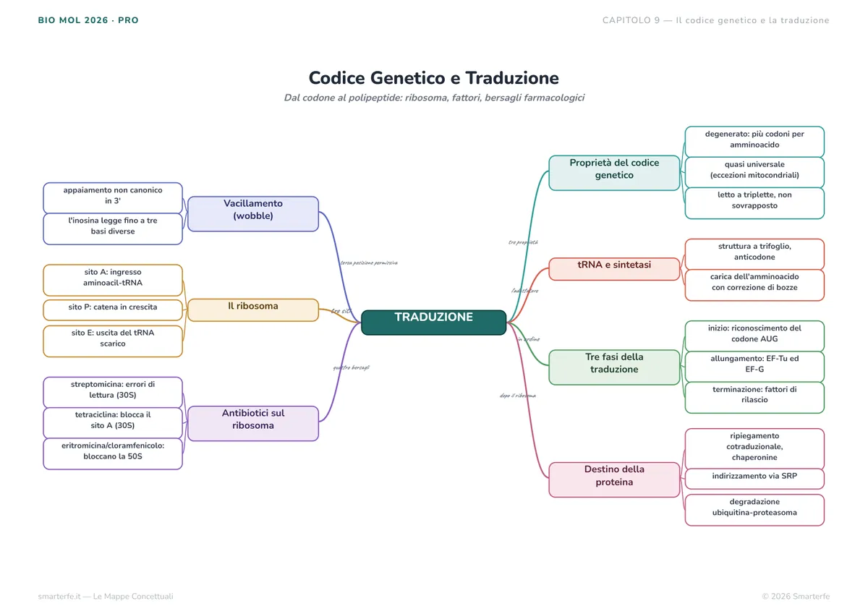This screenshot has width=868, height=614.
Task: Click 'sito A: ingresso aminoacil-tRNA' leaf
Action: 113,280
